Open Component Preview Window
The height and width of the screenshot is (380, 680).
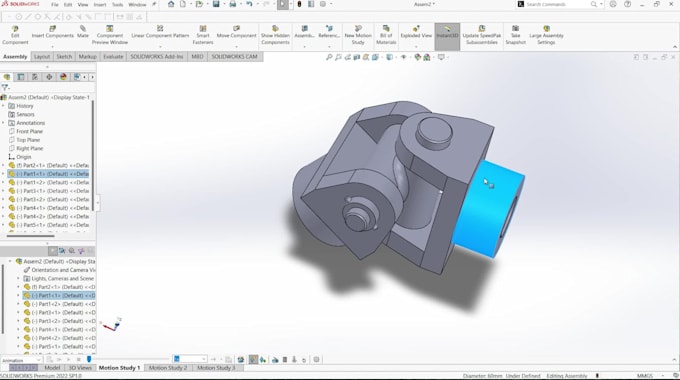coord(110,35)
